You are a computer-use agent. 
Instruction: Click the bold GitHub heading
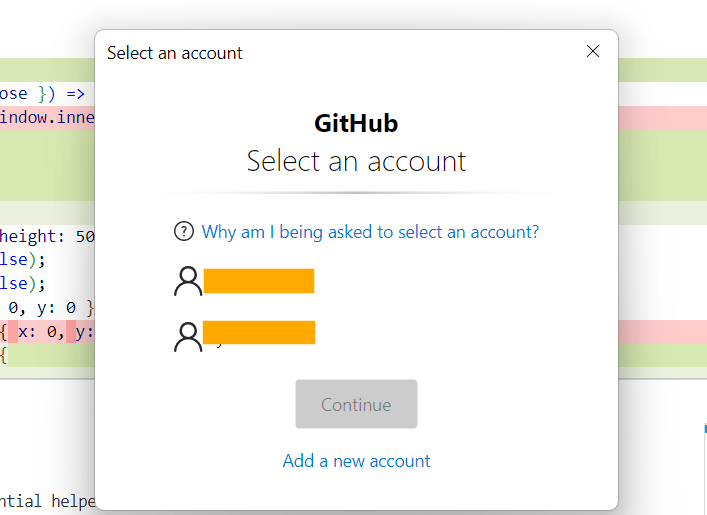pos(356,123)
